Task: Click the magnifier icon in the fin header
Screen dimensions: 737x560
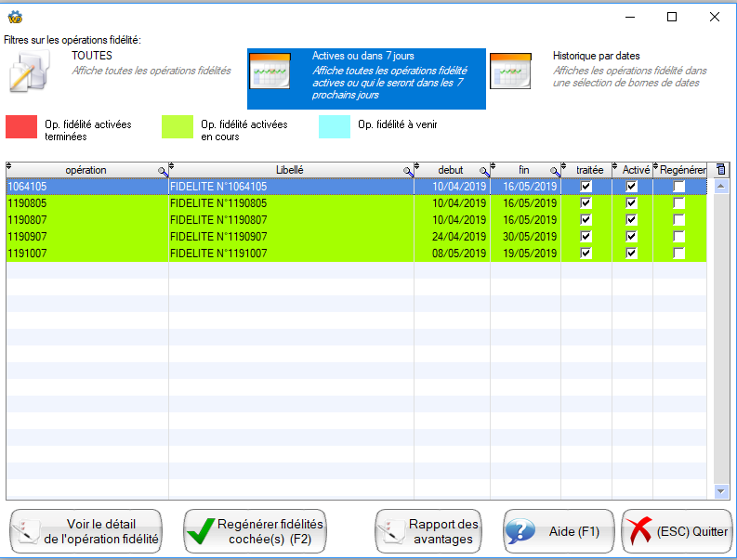Action: (x=555, y=172)
